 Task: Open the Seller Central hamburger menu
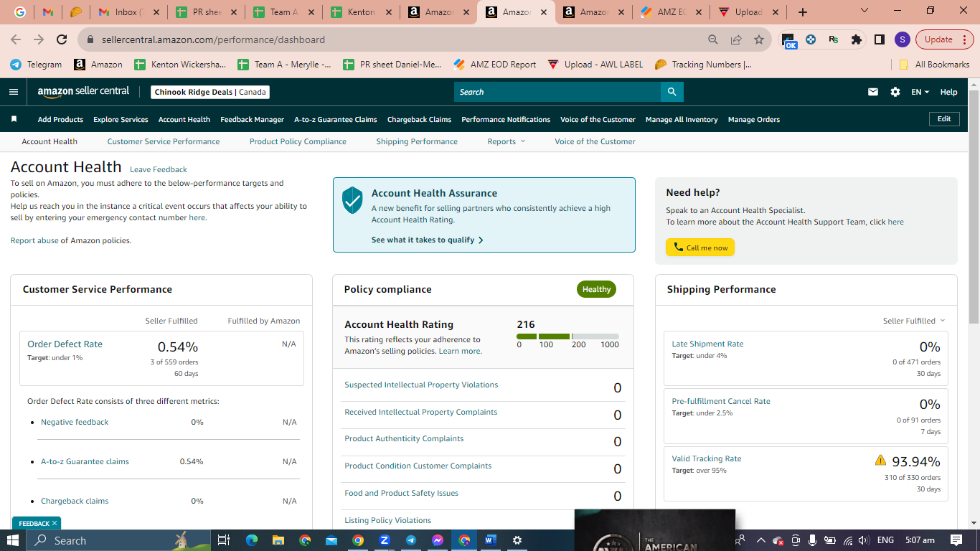pyautogui.click(x=13, y=92)
